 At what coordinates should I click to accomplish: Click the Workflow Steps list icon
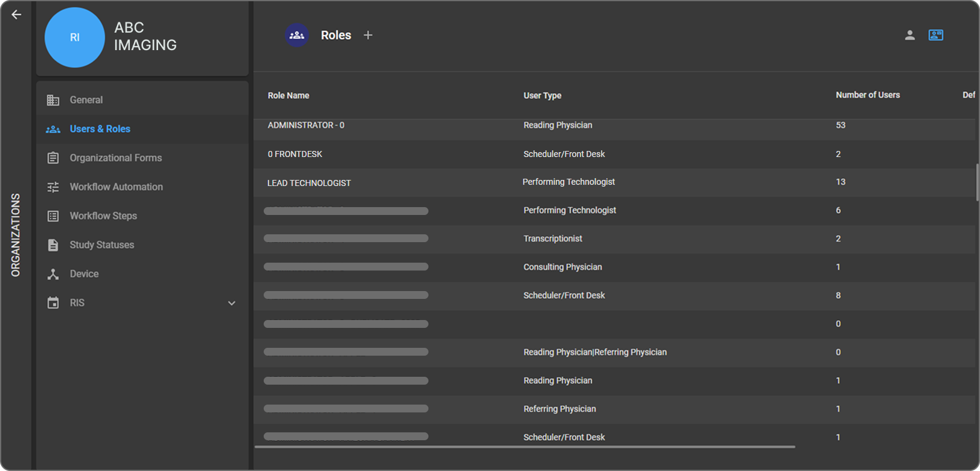click(x=53, y=216)
